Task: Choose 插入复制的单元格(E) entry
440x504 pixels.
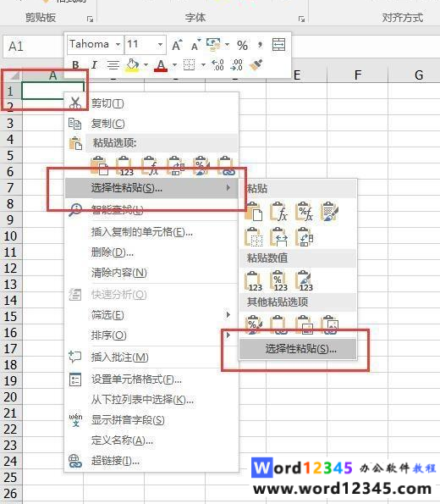Action: (x=151, y=232)
